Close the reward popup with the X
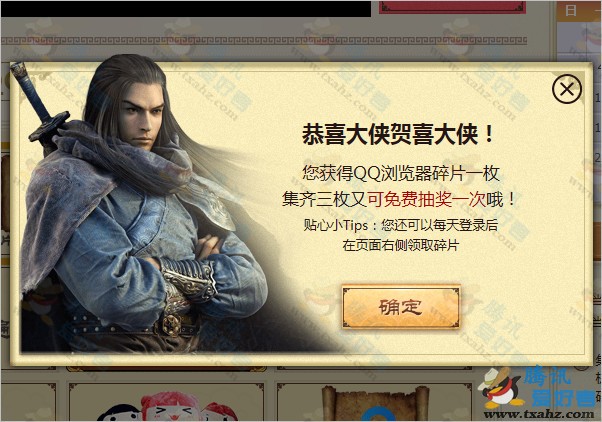The height and width of the screenshot is (422, 602). pos(567,89)
